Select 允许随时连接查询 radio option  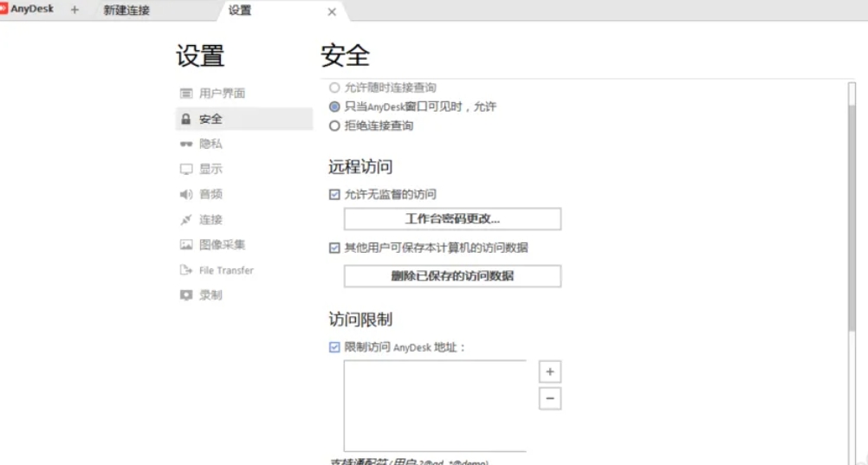tap(334, 87)
